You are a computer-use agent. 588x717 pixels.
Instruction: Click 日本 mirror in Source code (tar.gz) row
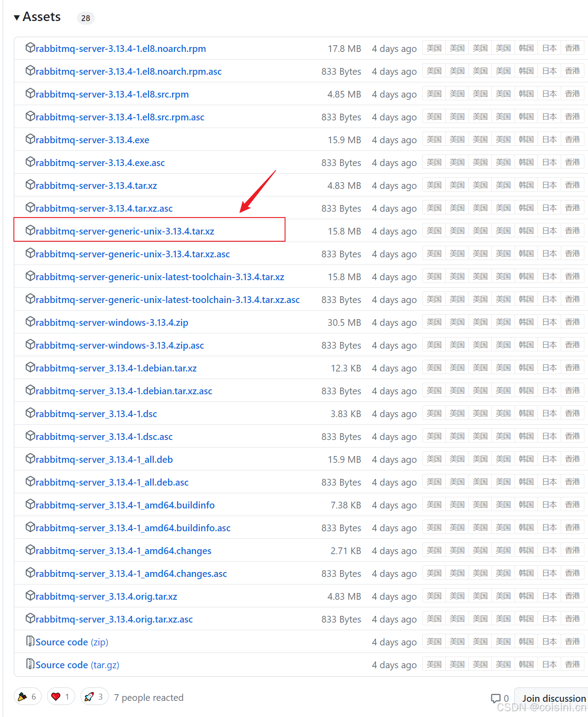(x=550, y=664)
